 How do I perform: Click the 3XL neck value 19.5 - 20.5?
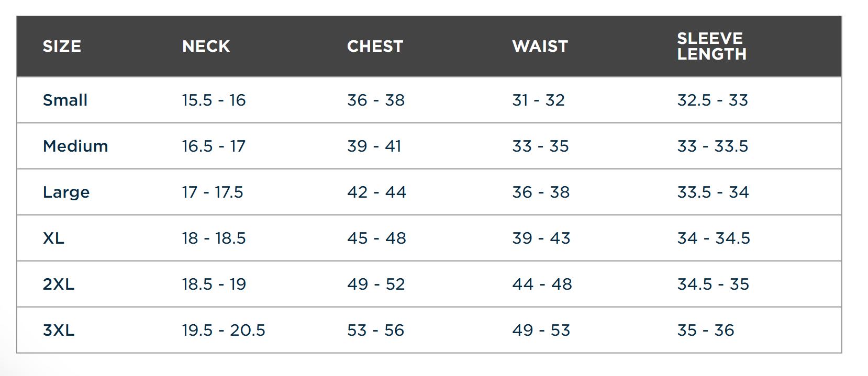pos(224,330)
